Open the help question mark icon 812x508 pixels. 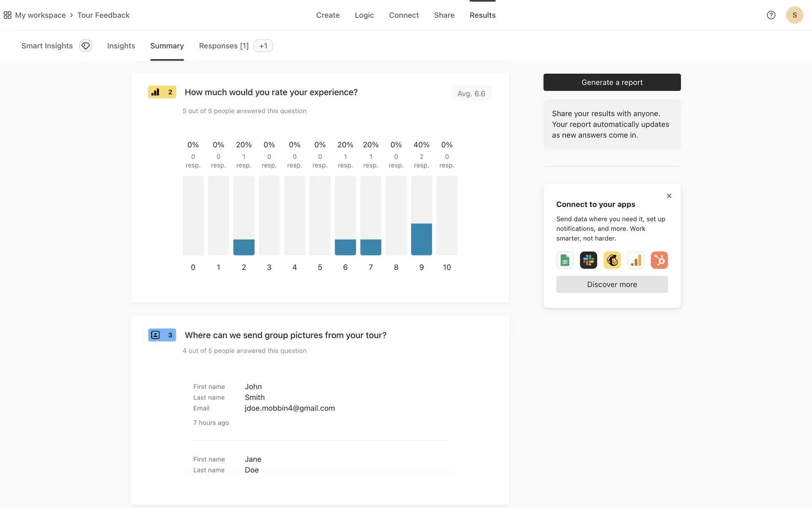point(771,15)
